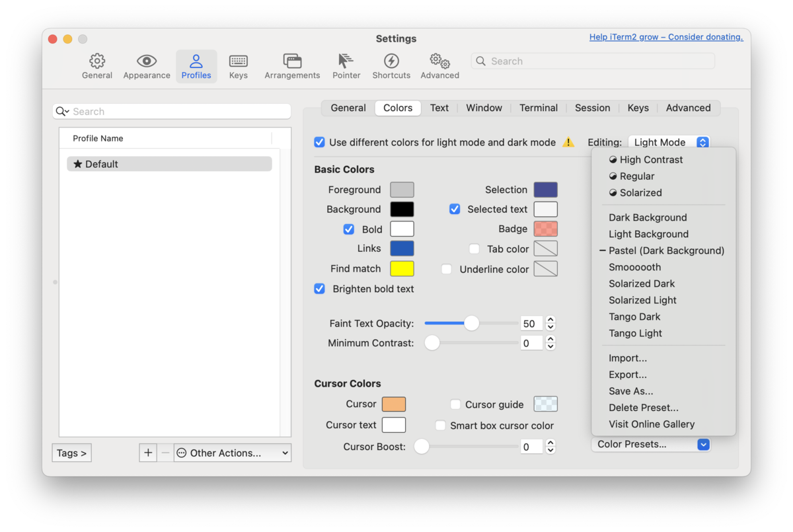793x532 pixels.
Task: Choose Tango Light preset
Action: point(663,333)
